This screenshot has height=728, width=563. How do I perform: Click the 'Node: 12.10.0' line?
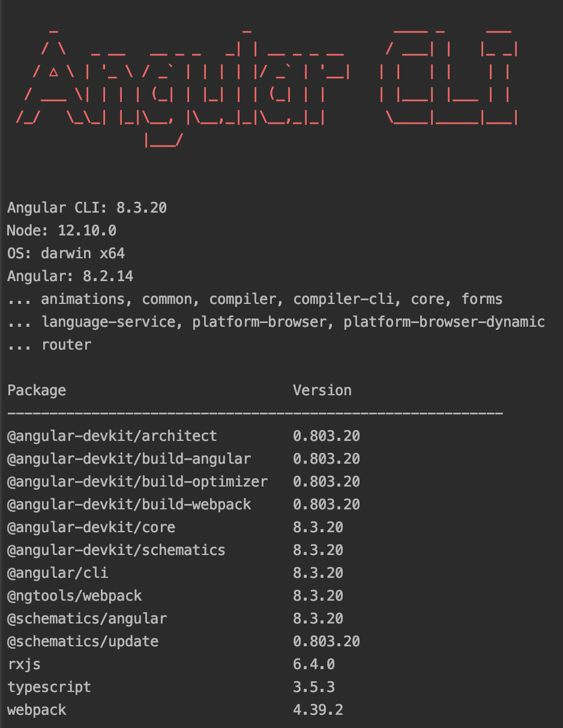(x=62, y=231)
